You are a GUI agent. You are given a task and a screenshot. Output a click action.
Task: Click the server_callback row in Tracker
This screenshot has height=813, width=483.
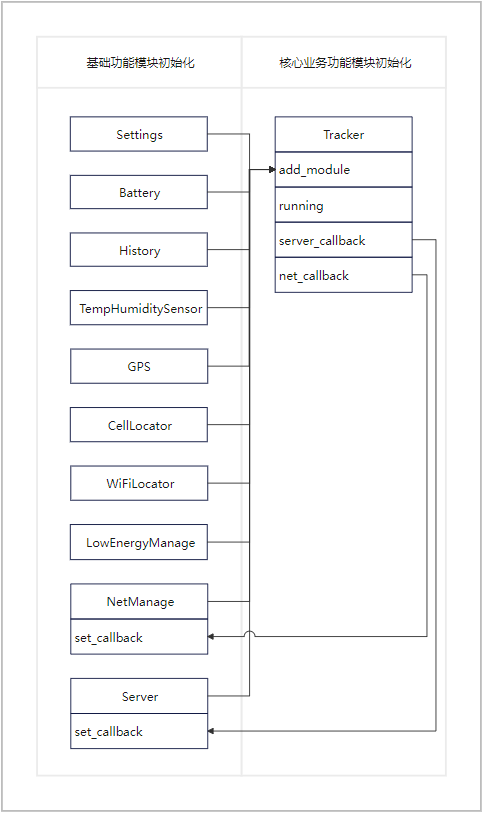point(344,240)
